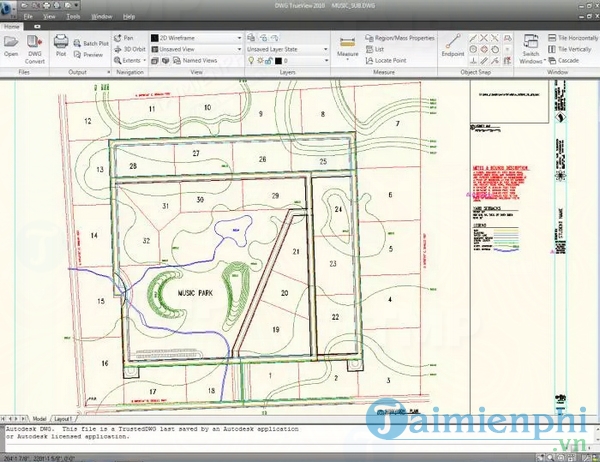Click the Endpoint object snap

(453, 45)
